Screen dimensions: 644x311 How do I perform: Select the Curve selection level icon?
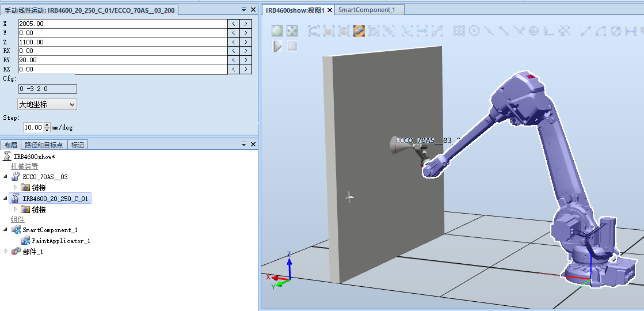pos(314,31)
